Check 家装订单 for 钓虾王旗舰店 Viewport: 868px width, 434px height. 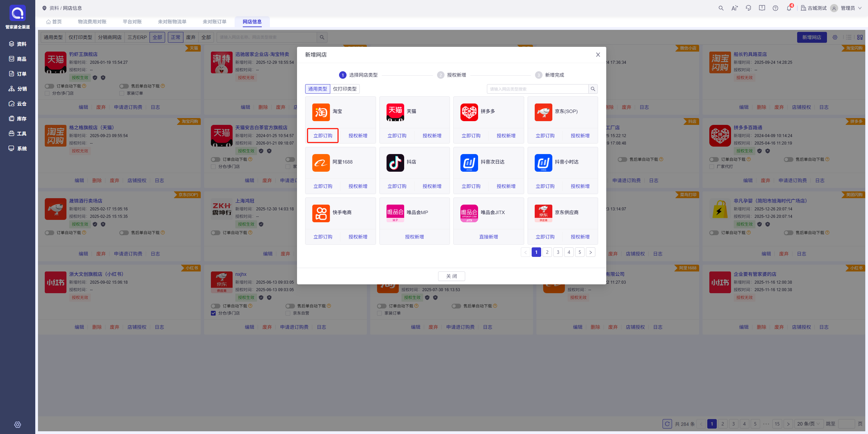point(122,93)
